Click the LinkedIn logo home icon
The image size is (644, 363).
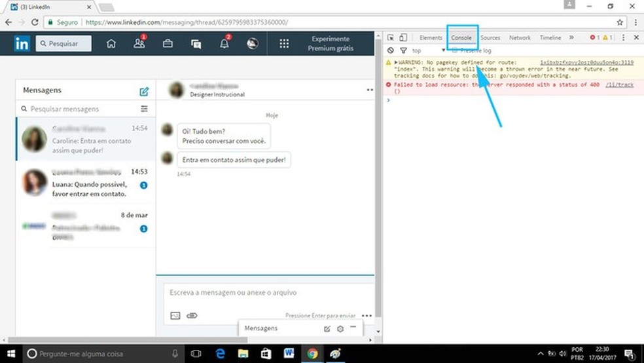click(22, 43)
